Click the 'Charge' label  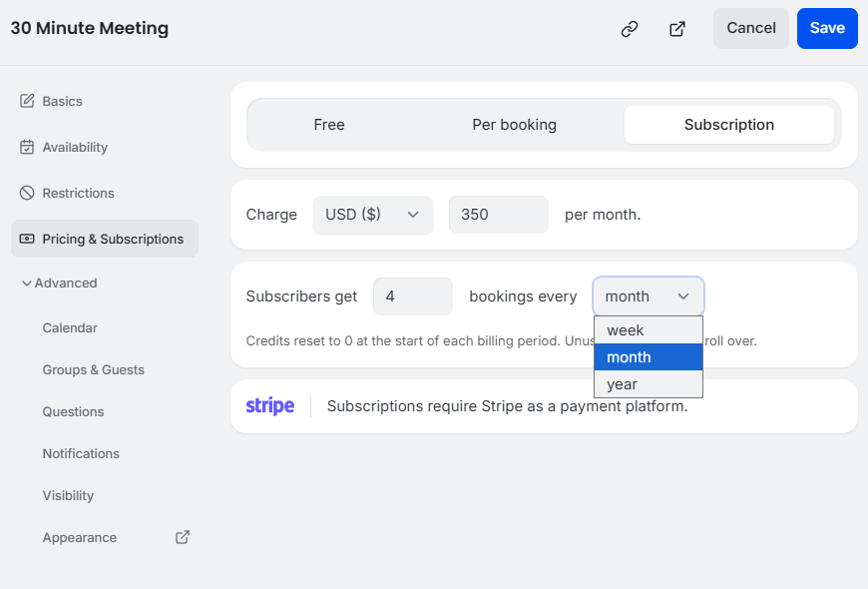coord(271,215)
